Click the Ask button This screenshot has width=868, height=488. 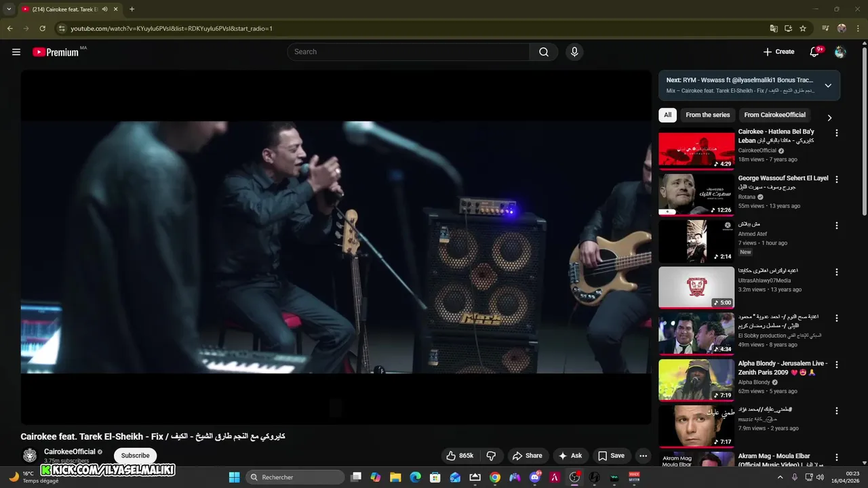click(x=570, y=455)
